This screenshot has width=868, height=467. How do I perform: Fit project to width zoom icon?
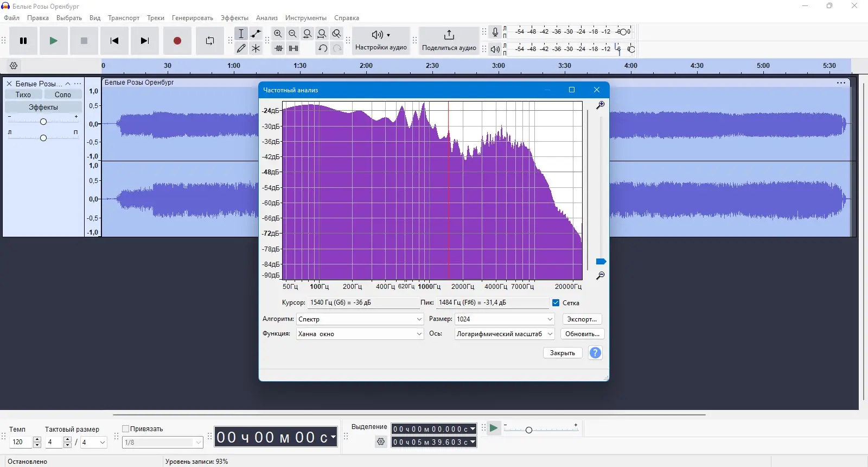point(322,34)
